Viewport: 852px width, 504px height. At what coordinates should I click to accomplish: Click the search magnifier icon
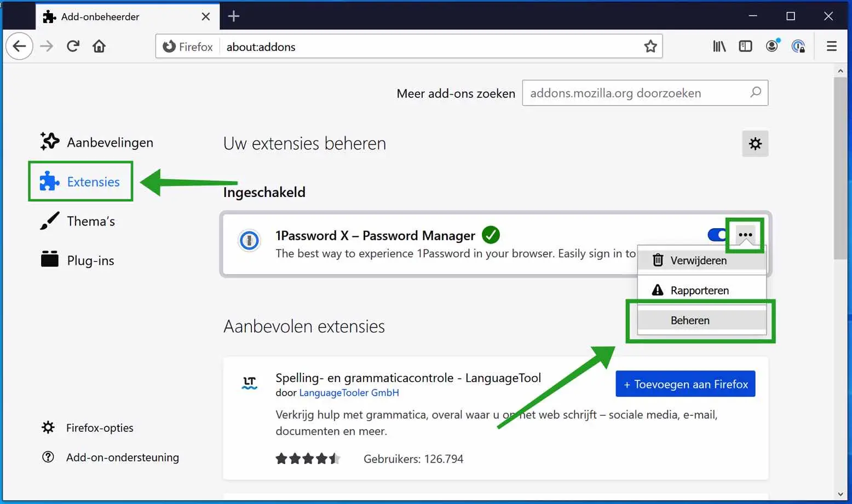[756, 92]
